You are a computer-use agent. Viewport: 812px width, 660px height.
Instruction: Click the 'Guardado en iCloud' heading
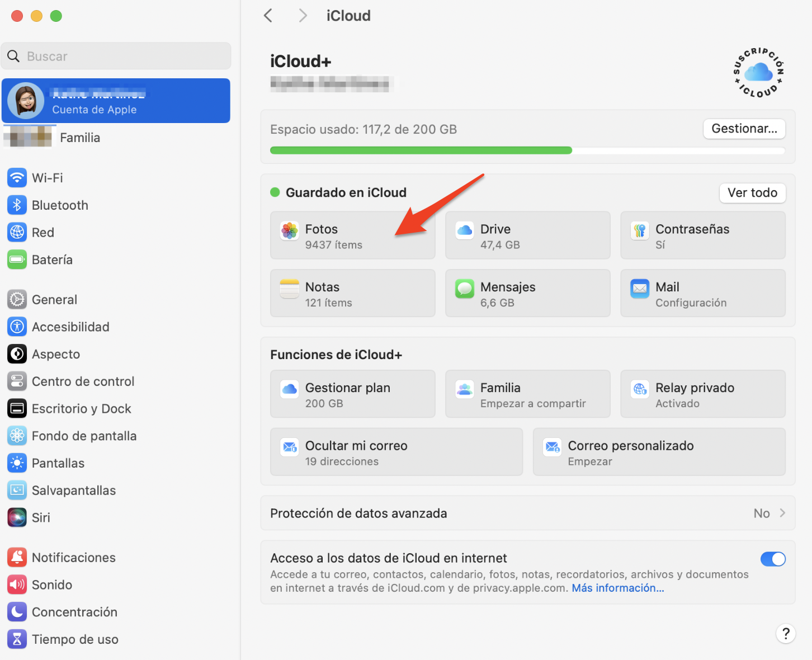[x=346, y=192]
